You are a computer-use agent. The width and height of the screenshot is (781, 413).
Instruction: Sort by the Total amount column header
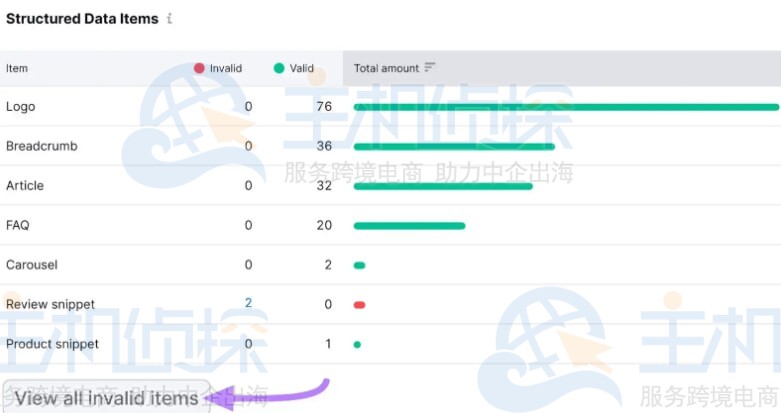[x=386, y=68]
